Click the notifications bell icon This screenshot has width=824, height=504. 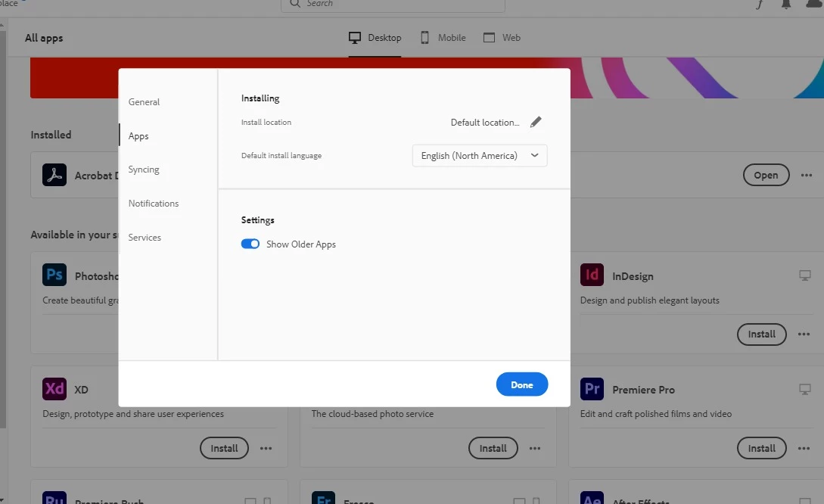[x=786, y=5]
